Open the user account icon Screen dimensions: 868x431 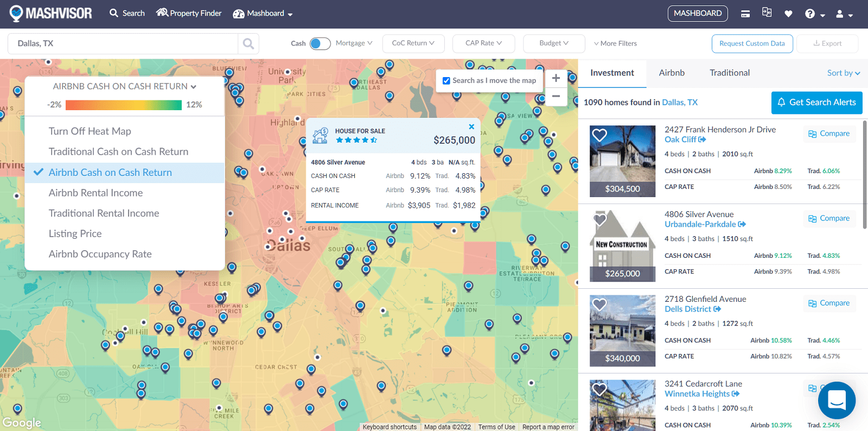click(840, 14)
